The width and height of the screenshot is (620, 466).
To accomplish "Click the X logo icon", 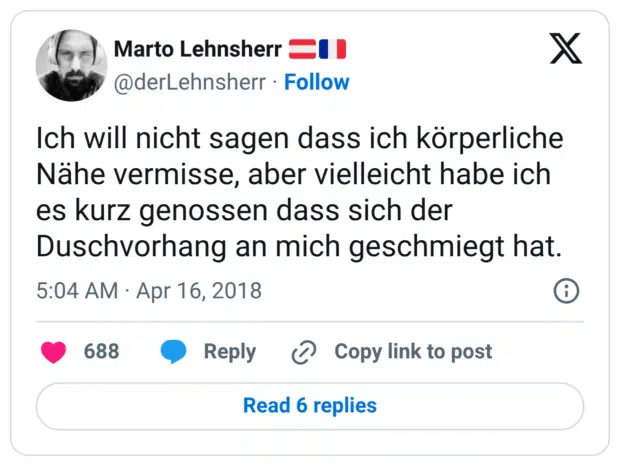I will tap(565, 47).
